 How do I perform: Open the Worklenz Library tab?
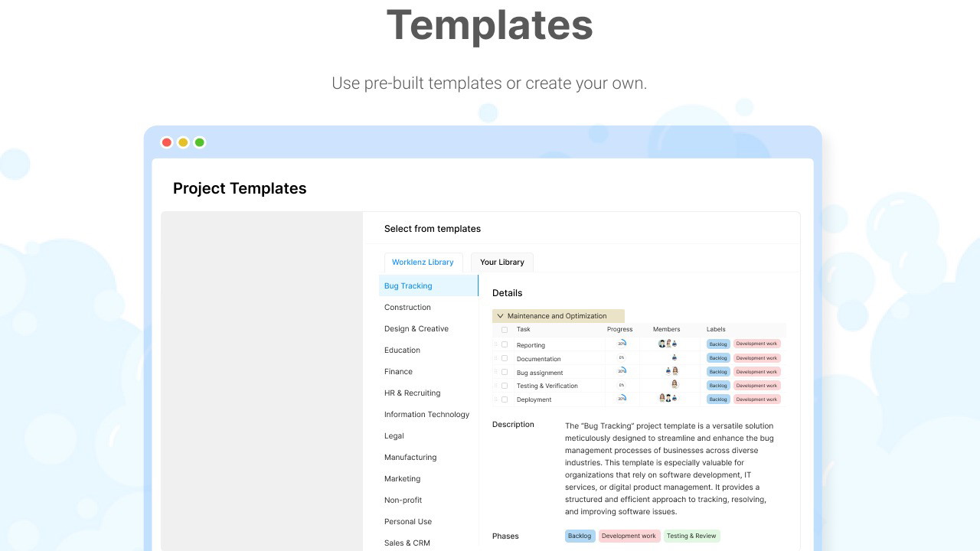click(x=423, y=262)
